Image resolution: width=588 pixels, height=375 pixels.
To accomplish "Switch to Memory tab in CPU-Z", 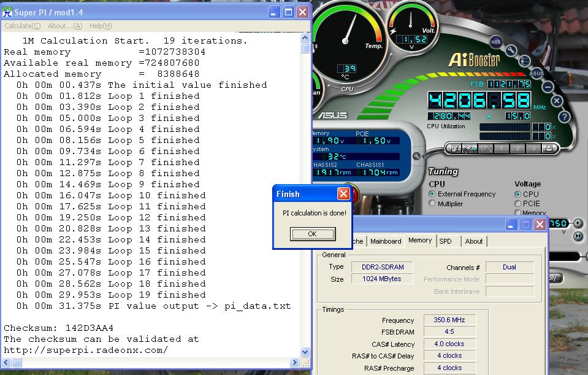I will (x=420, y=240).
